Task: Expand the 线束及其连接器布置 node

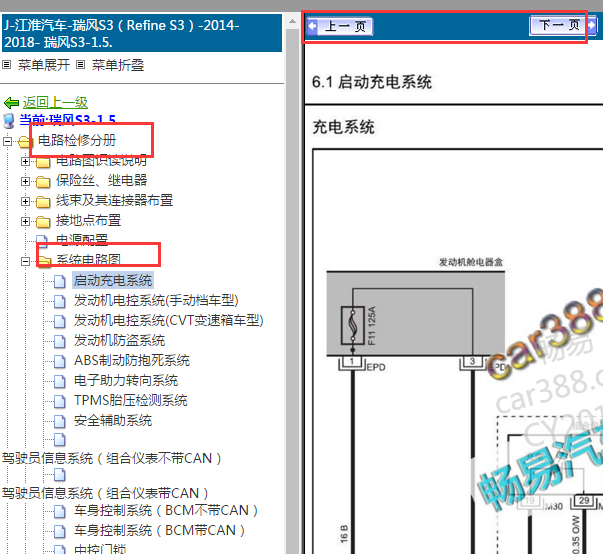Action: click(x=25, y=201)
